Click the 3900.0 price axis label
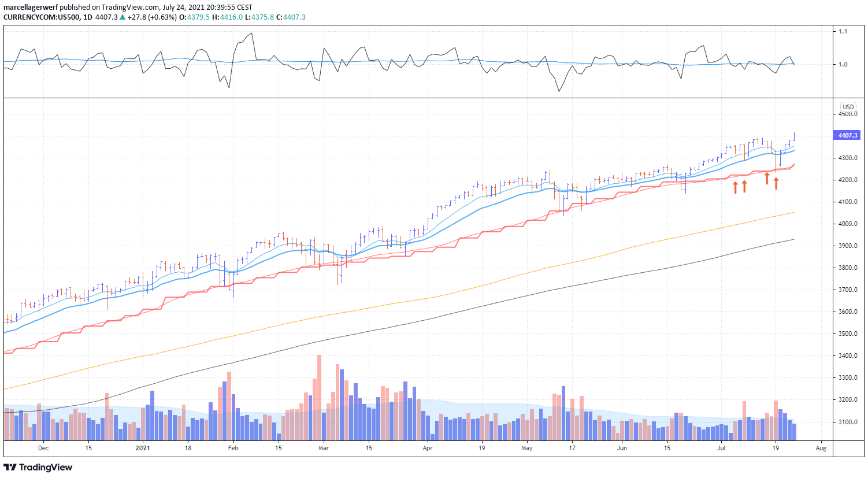This screenshot has height=478, width=868. [848, 246]
